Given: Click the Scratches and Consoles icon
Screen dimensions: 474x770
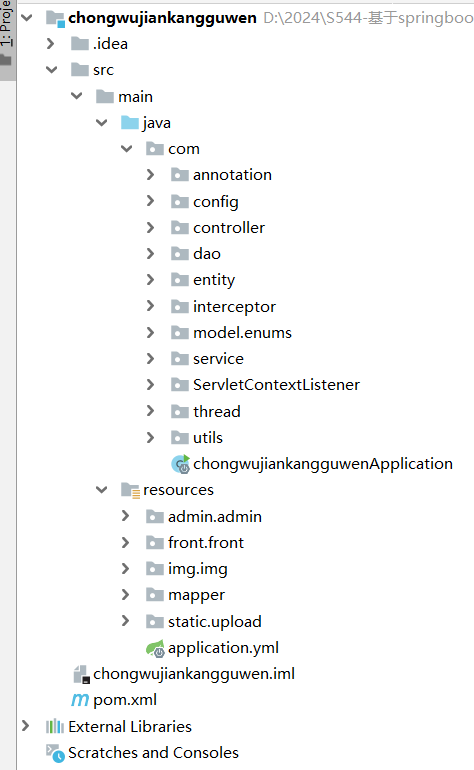Looking at the screenshot, I should tap(55, 753).
